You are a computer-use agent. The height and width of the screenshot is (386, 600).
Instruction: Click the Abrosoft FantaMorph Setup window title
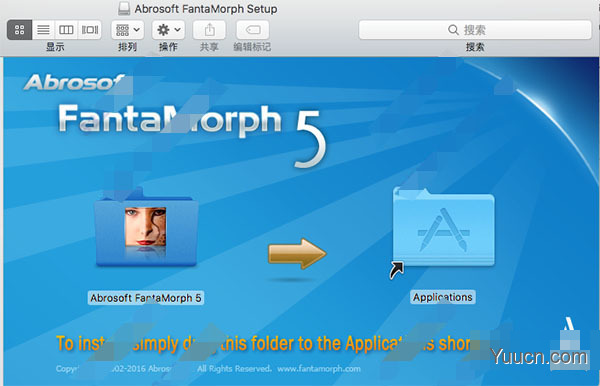coord(206,8)
